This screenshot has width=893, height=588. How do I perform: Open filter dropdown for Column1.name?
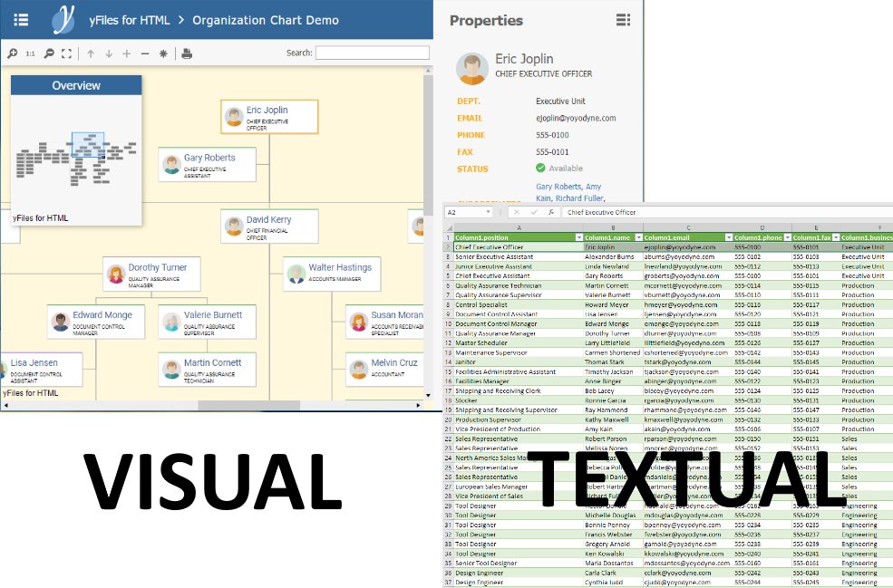pyautogui.click(x=638, y=237)
